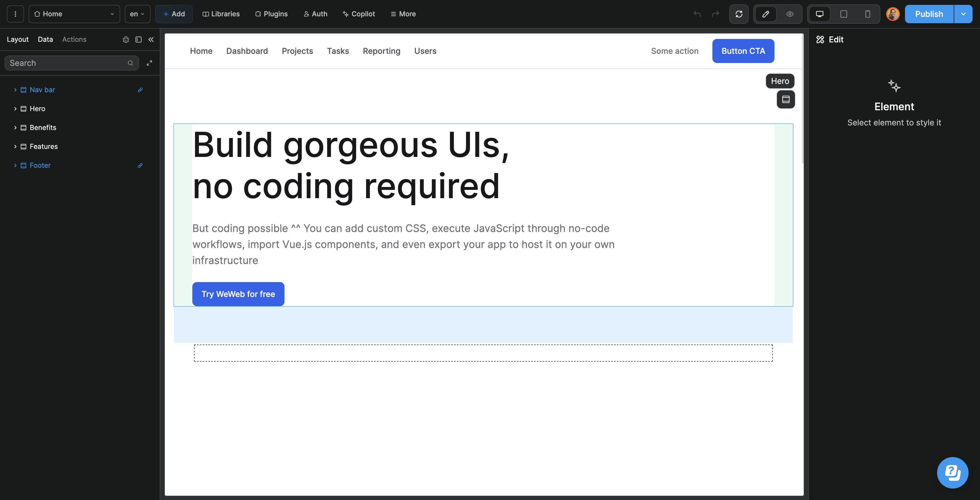Collapse the left sidebar with the double chevron

151,40
